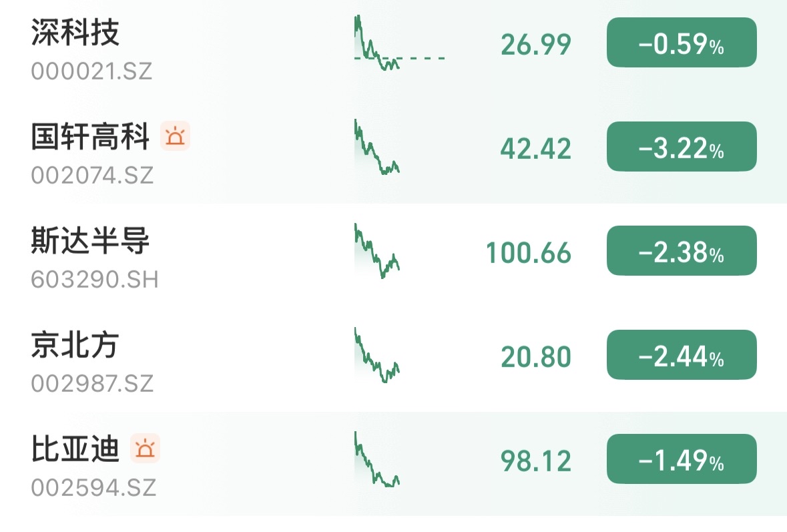Click the alert icon beside 比亚迪

[x=145, y=449]
